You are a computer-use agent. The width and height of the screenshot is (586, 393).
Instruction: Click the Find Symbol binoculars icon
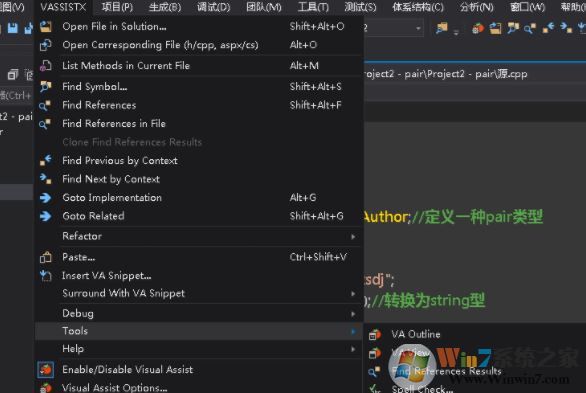point(46,87)
